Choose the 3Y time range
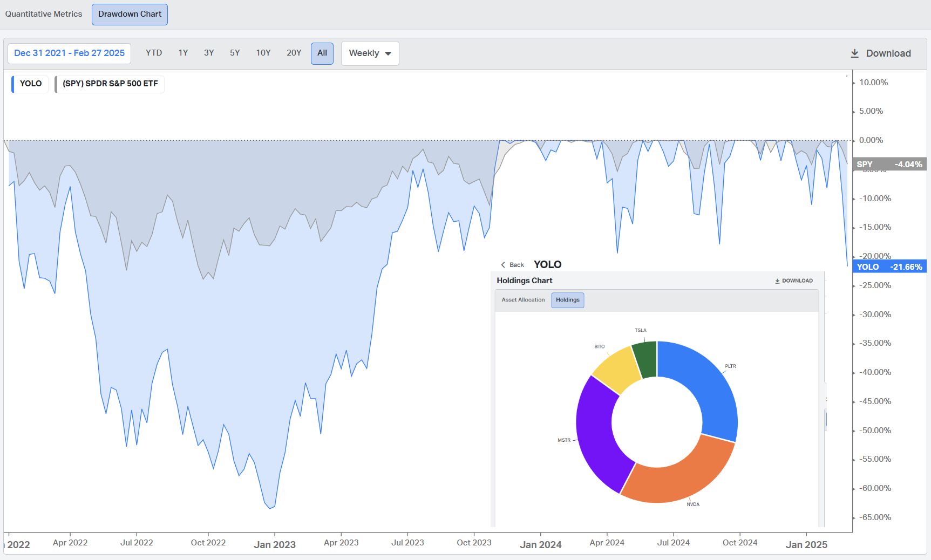Viewport: 931px width, 560px height. pos(209,53)
